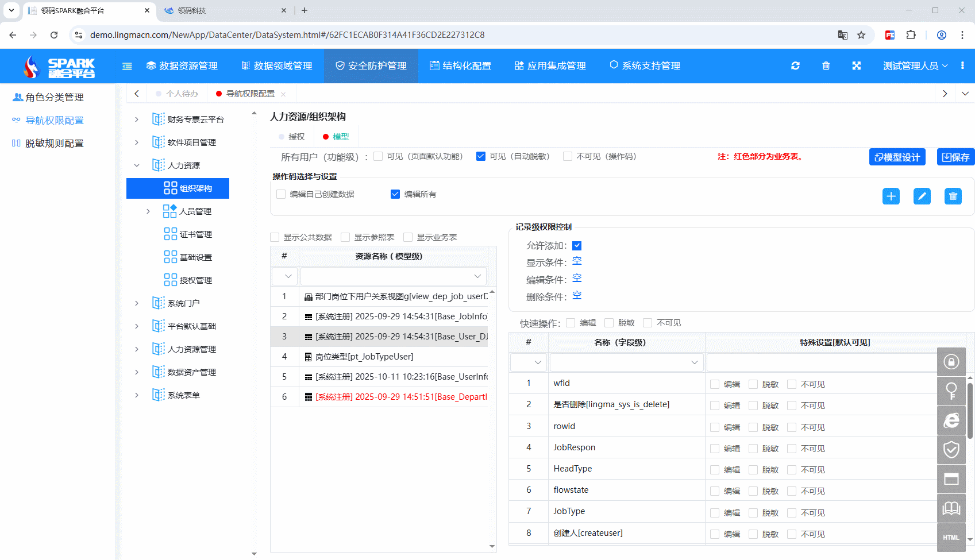This screenshot has width=975, height=560.
Task: Click the 保存 button
Action: [x=955, y=156]
